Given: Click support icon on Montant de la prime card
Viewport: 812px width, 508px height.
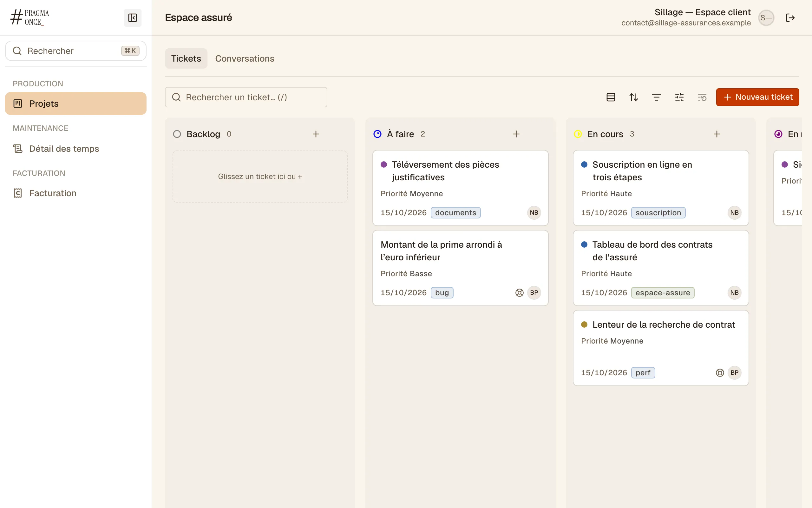Looking at the screenshot, I should [x=519, y=293].
